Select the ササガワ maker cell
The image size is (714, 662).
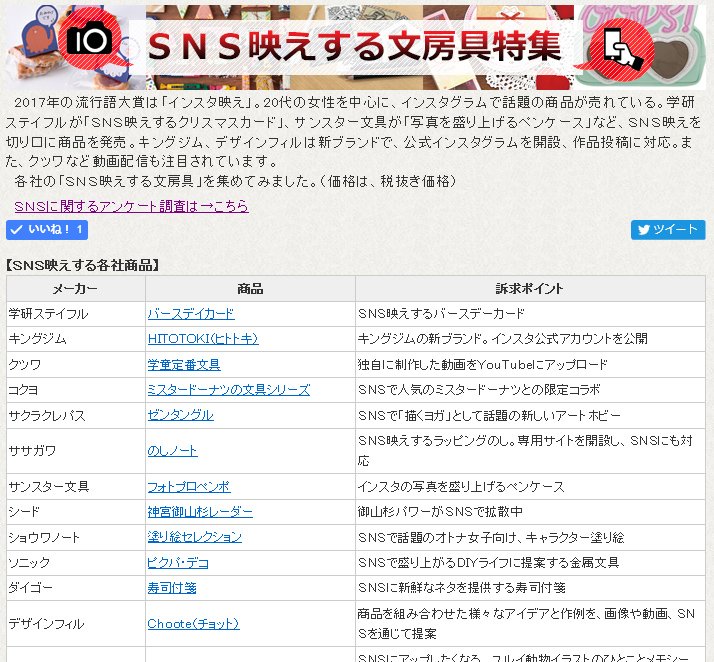click(x=76, y=451)
